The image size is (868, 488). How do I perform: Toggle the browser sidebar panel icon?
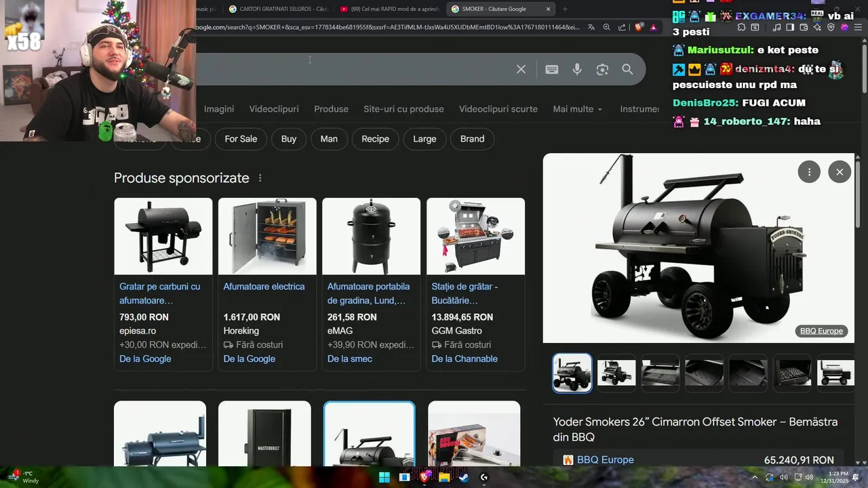[x=791, y=27]
